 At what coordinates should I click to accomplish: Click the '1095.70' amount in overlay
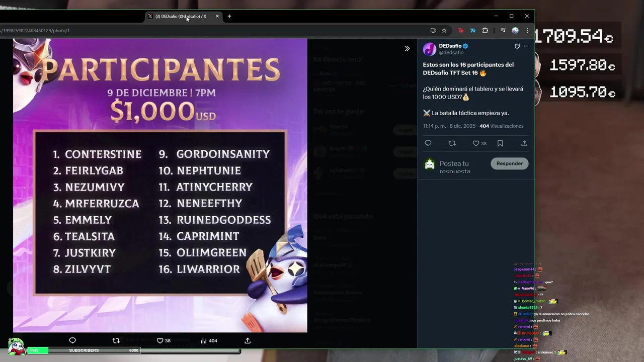[582, 93]
